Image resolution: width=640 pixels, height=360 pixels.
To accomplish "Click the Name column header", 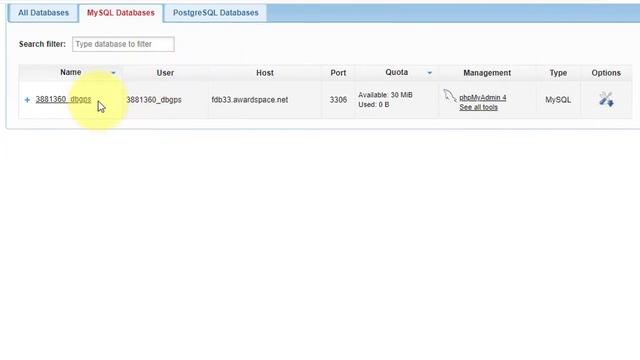I will (x=71, y=72).
